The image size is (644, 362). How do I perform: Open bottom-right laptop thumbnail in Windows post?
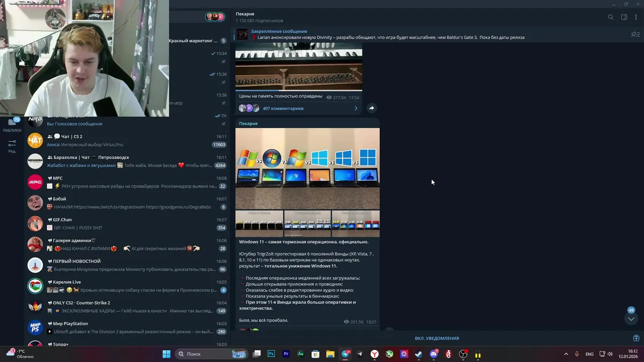click(356, 223)
